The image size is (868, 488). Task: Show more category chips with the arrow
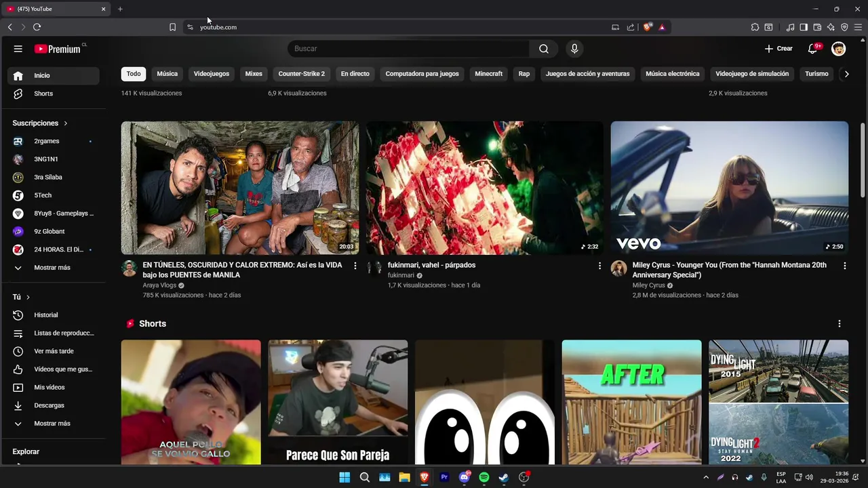pos(846,74)
